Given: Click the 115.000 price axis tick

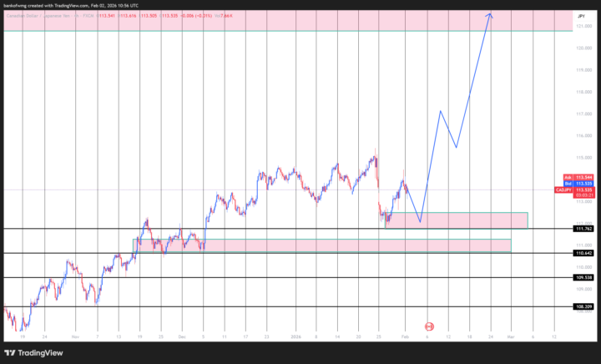Looking at the screenshot, I should point(584,158).
